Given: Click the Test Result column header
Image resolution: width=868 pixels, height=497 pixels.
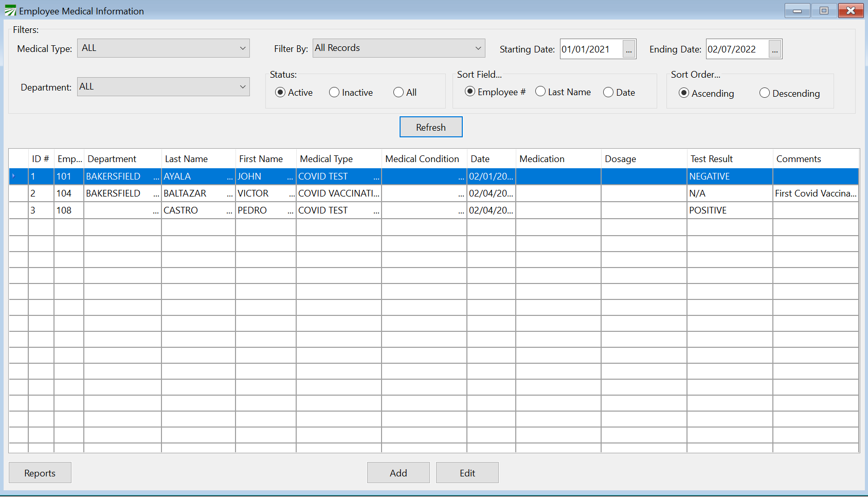Looking at the screenshot, I should [x=712, y=159].
